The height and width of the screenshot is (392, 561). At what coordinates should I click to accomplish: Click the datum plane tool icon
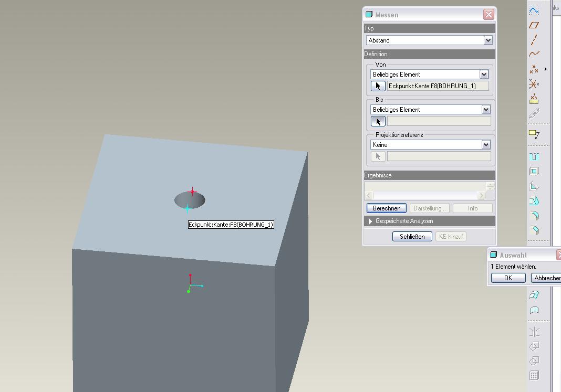pos(534,25)
